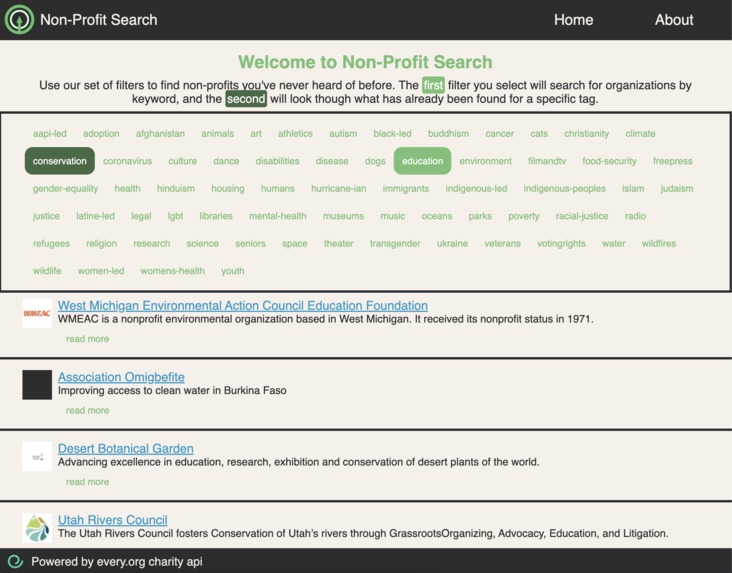Select the animals tag

(218, 134)
